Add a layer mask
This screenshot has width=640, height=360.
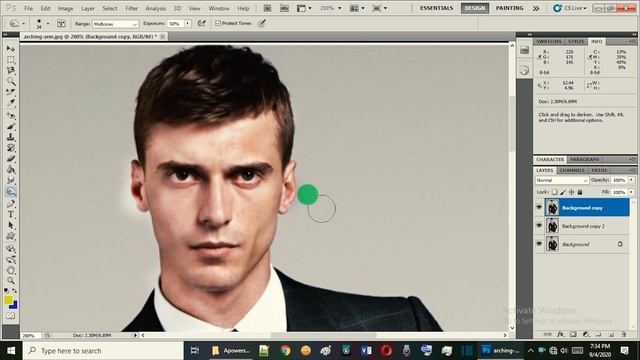573,334
